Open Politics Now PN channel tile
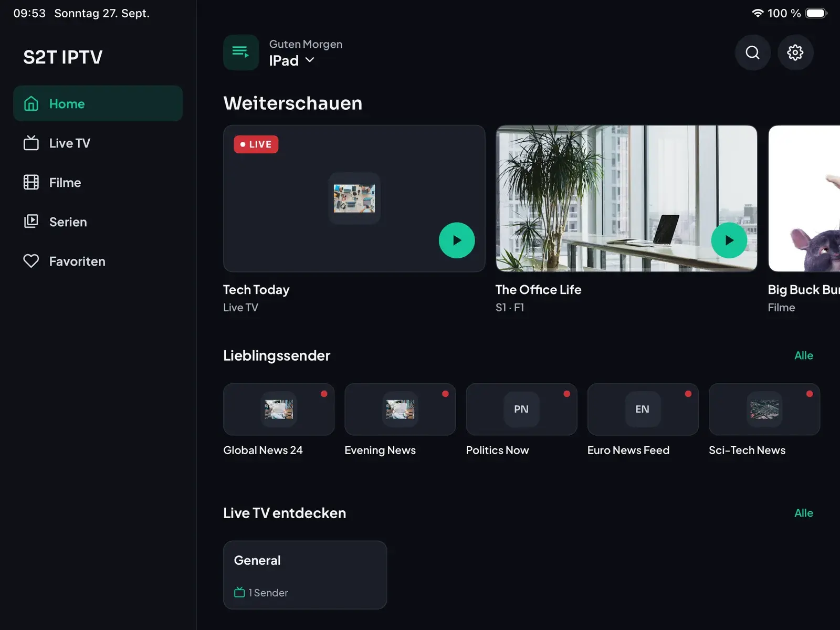 click(x=521, y=409)
